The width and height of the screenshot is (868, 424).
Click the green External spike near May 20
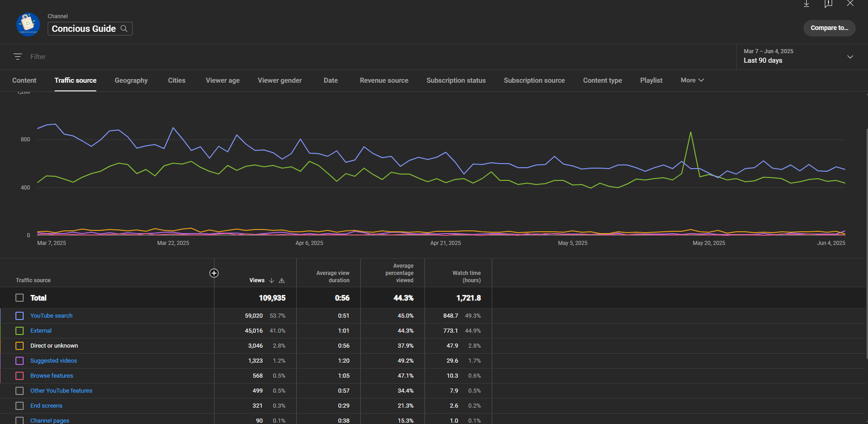(x=691, y=133)
